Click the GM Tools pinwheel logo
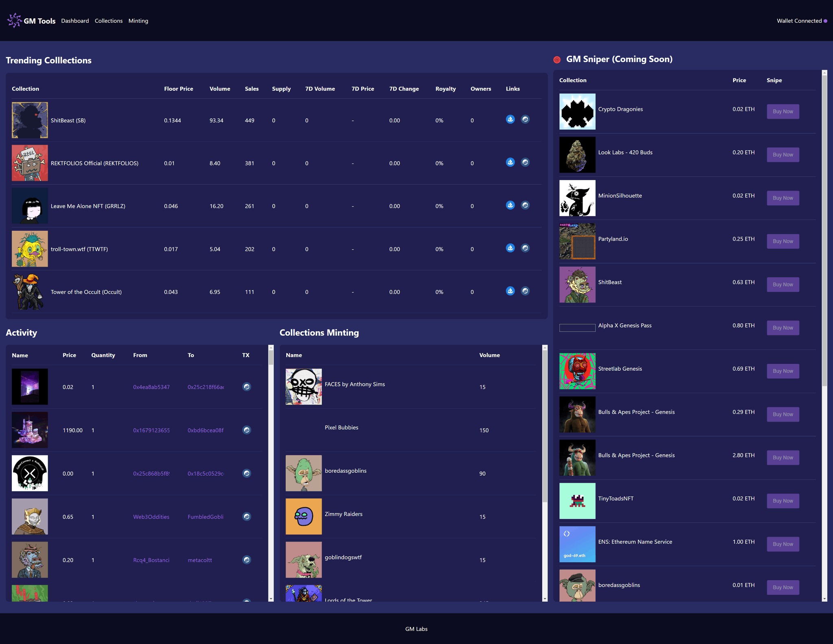Viewport: 833px width, 644px height. coord(14,20)
